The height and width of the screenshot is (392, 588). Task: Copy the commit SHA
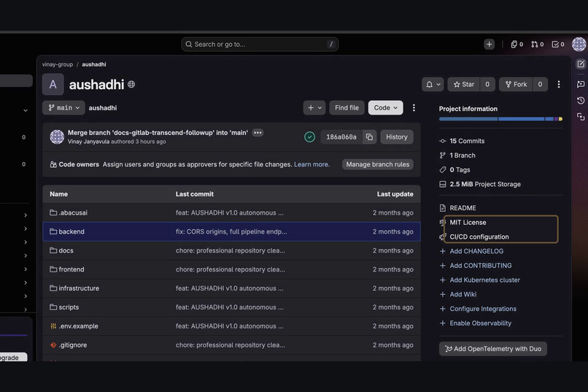[369, 137]
